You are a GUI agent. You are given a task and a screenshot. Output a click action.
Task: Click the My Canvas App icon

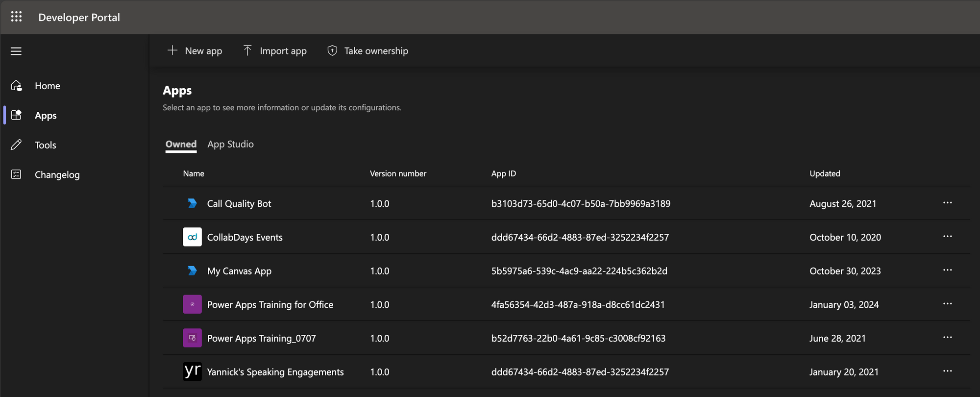[x=192, y=271]
